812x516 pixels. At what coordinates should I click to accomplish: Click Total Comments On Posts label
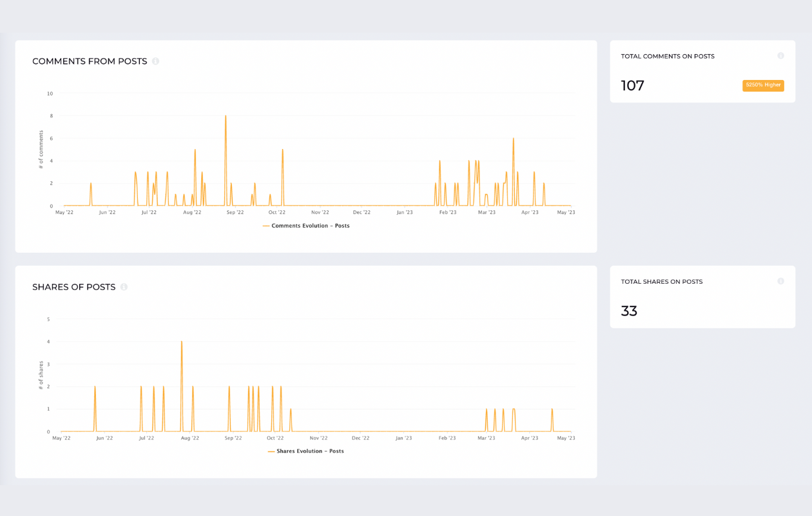(668, 56)
